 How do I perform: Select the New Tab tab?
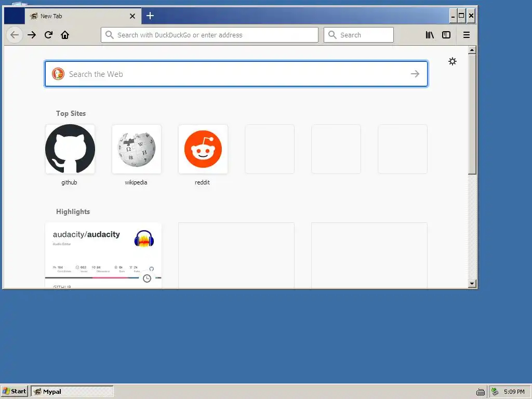click(x=83, y=16)
